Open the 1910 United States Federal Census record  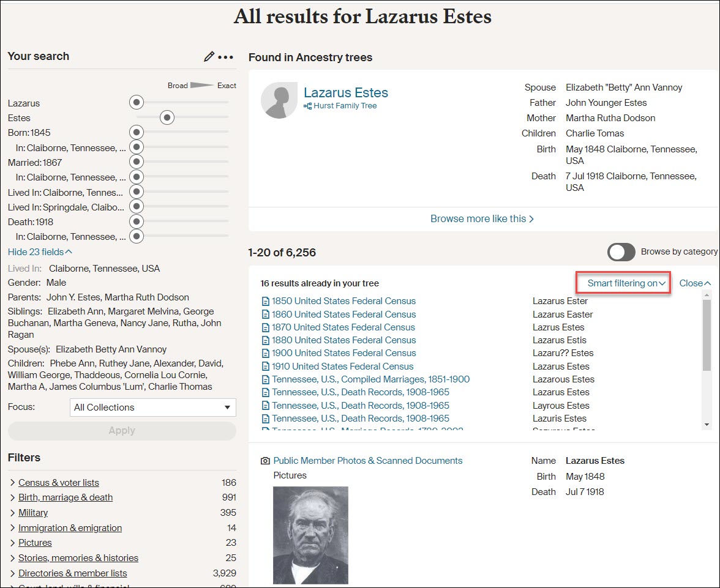(343, 367)
